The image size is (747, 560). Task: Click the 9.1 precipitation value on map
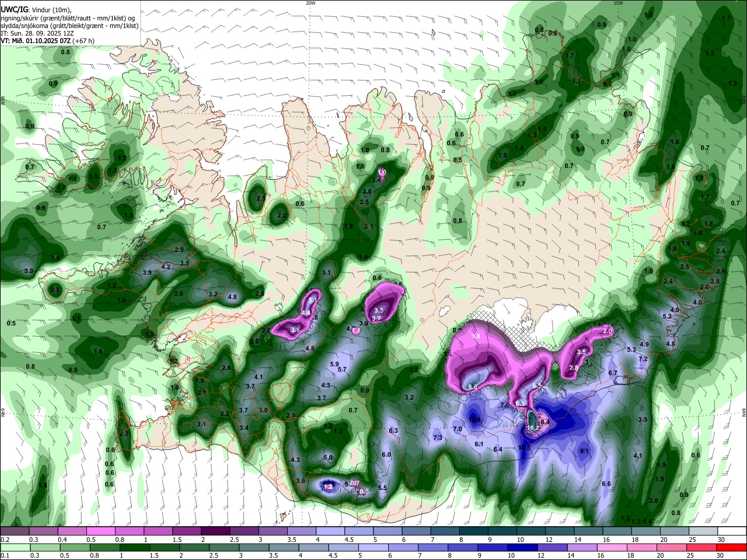(x=584, y=451)
